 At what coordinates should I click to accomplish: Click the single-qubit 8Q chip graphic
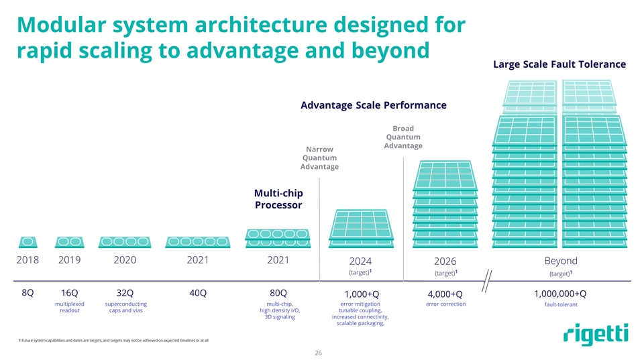pyautogui.click(x=28, y=242)
